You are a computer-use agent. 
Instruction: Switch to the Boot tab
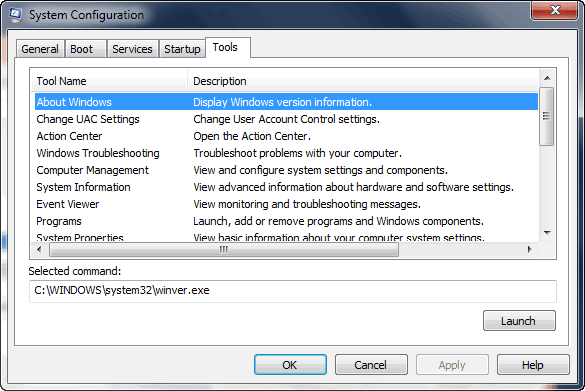coord(86,49)
